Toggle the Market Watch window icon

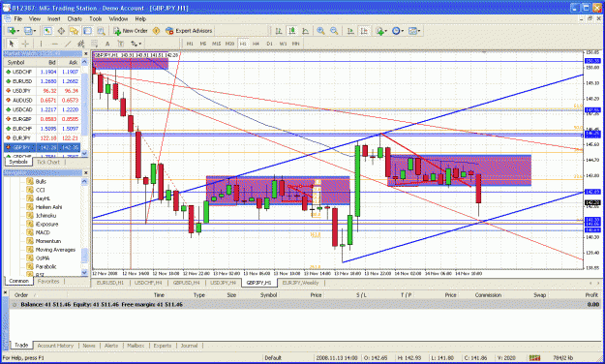coord(47,30)
